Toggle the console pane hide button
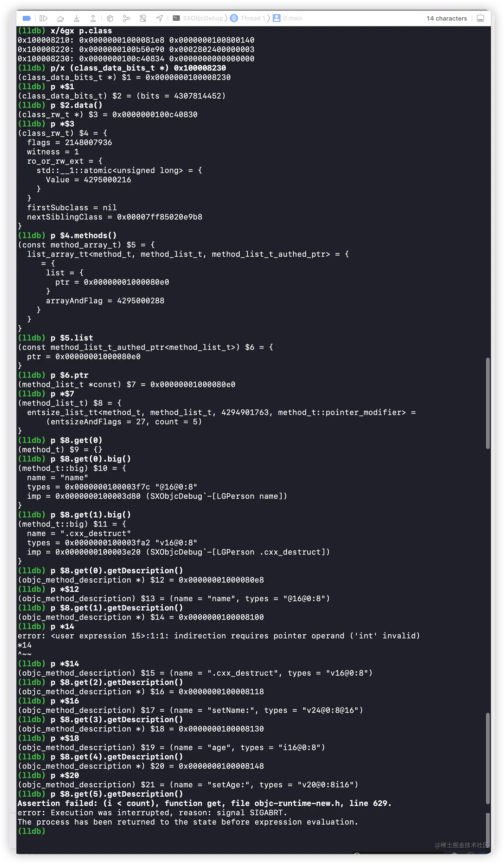This screenshot has height=864, width=504. click(x=480, y=19)
